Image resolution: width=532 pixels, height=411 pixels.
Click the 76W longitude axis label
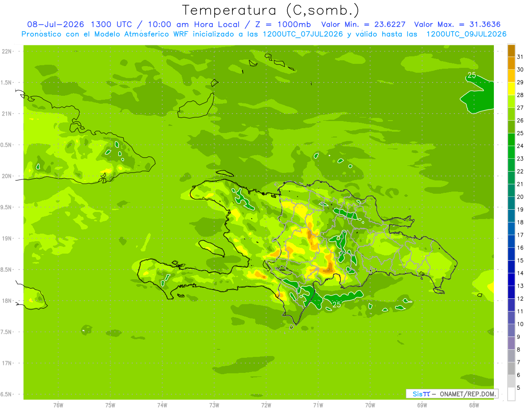tap(59, 405)
